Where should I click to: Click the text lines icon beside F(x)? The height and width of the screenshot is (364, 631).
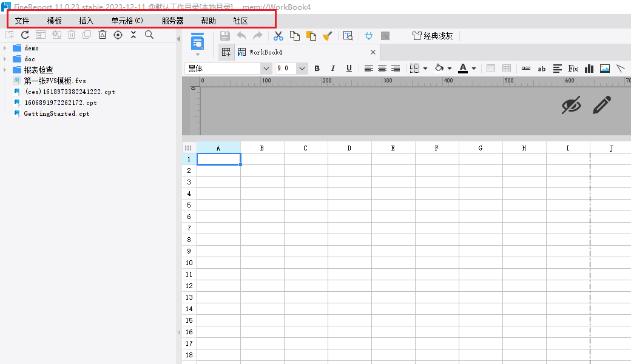point(558,69)
